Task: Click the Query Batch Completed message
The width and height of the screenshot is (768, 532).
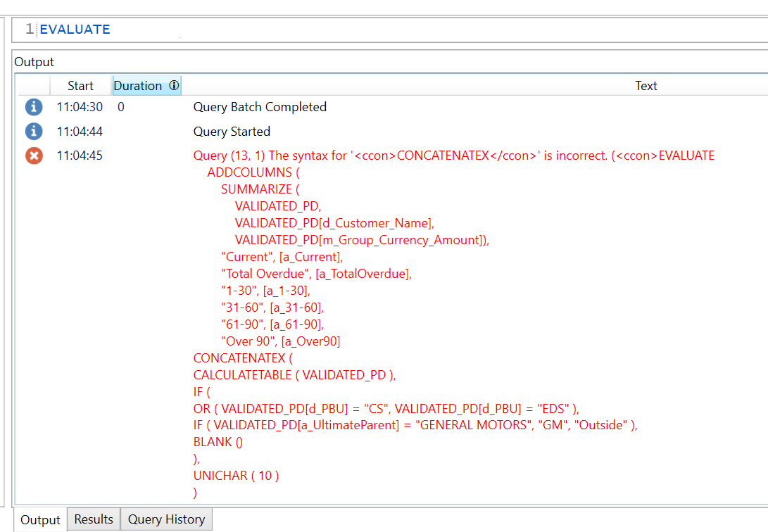Action: (x=260, y=107)
